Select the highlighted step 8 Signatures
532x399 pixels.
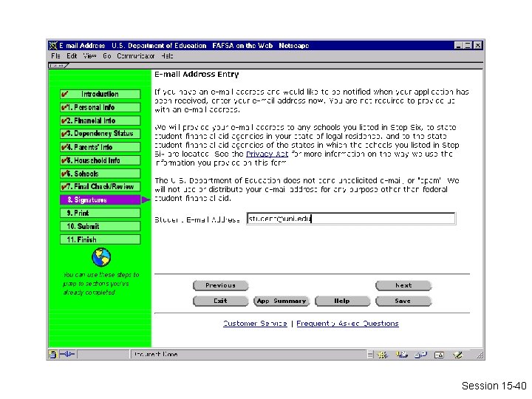100,199
